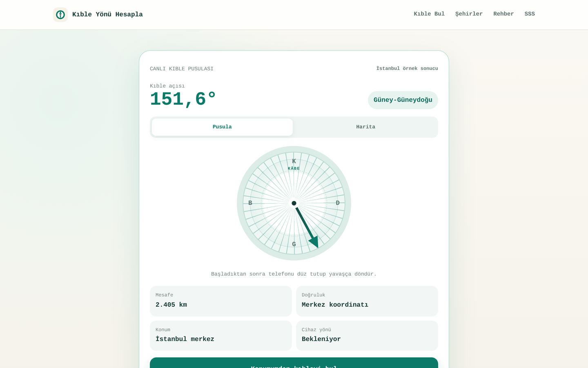Click the İstanbul örnek sonucu label
Screen dimensions: 588x368
(407, 68)
